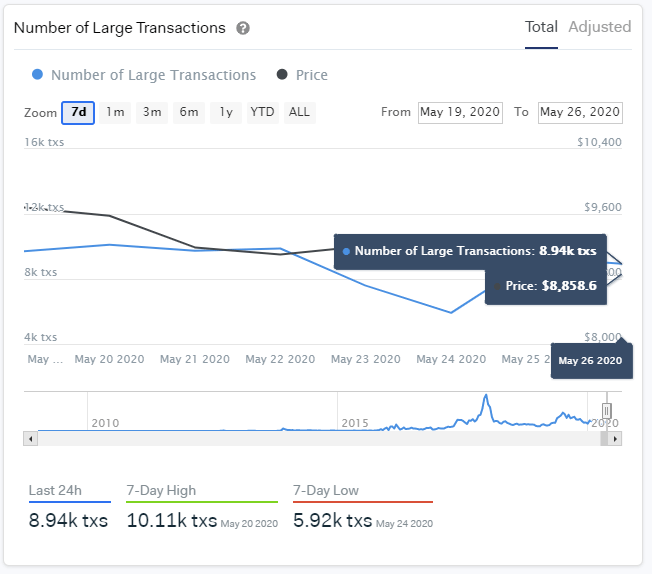Image resolution: width=652 pixels, height=574 pixels.
Task: Click the May 24 2020 low point
Action: pos(451,312)
